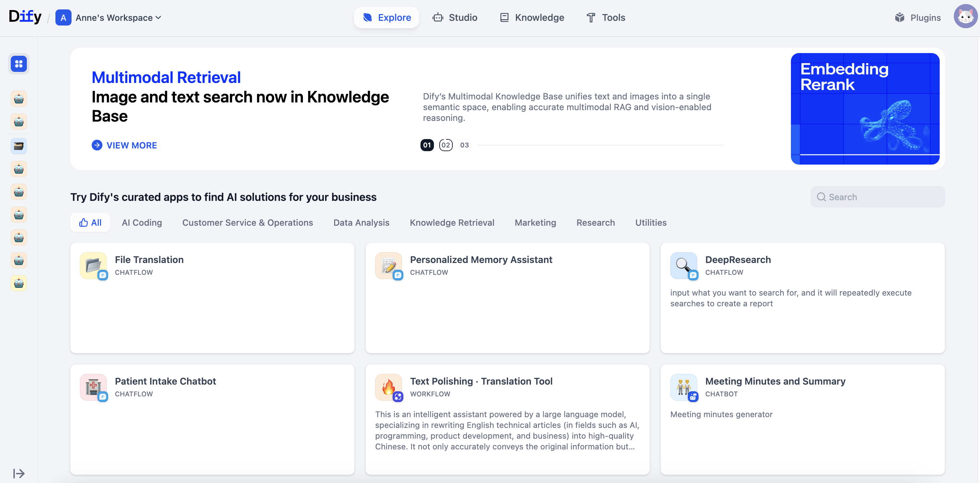Switch the banner to slide 02
Viewport: 980px width, 483px height.
[x=445, y=145]
